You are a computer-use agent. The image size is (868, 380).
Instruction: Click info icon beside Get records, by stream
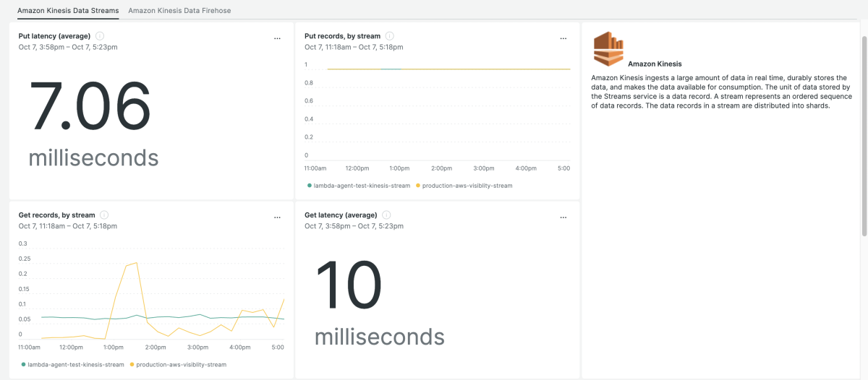pos(104,215)
